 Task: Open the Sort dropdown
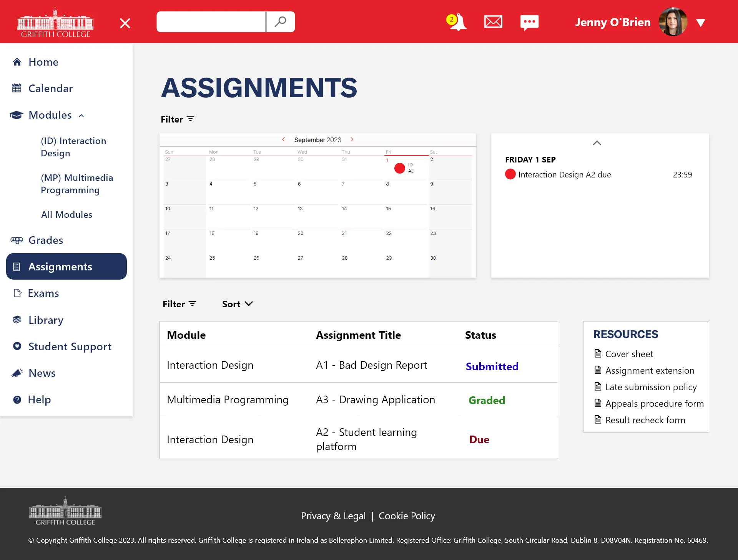[237, 304]
